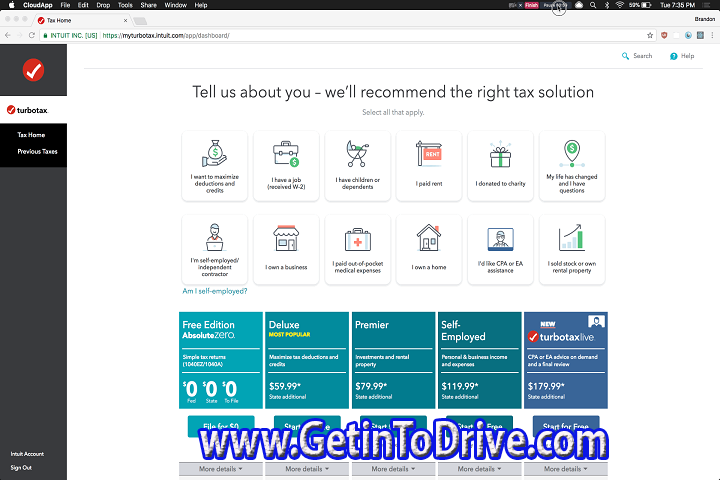Viewport: 720px width, 480px height.
Task: Click the Intuit Account link
Action: [27, 454]
